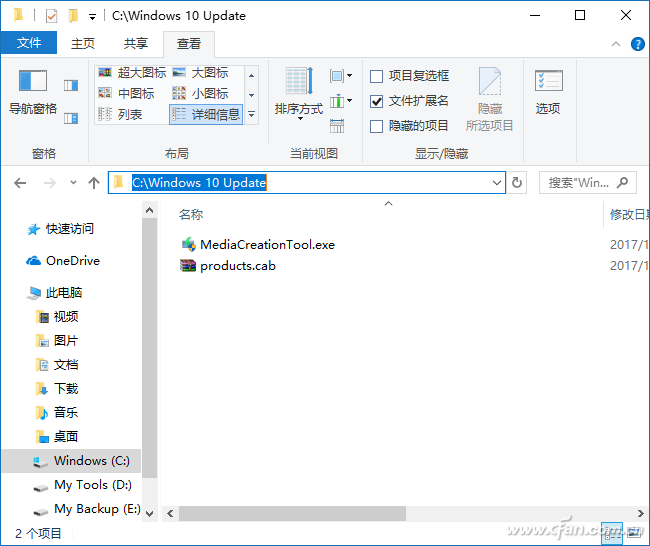Open the Navigation pane (导航窗格) menu
The width and height of the screenshot is (650, 546).
(33, 92)
